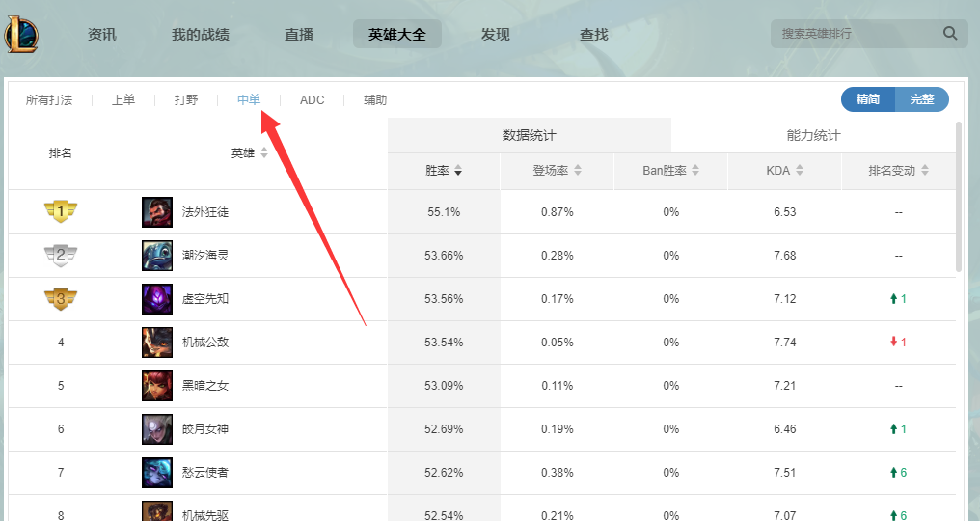980x521 pixels.
Task: Switch to 能力统计 tab
Action: [x=813, y=135]
